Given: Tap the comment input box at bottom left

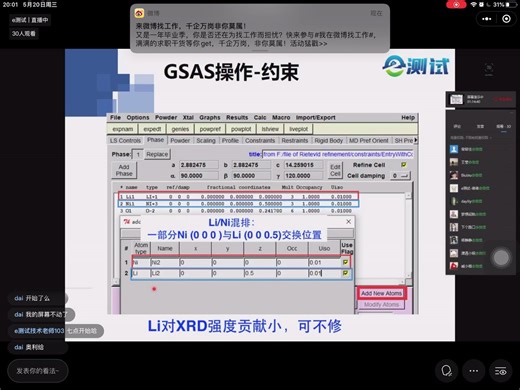Looking at the screenshot, I should coord(38,371).
